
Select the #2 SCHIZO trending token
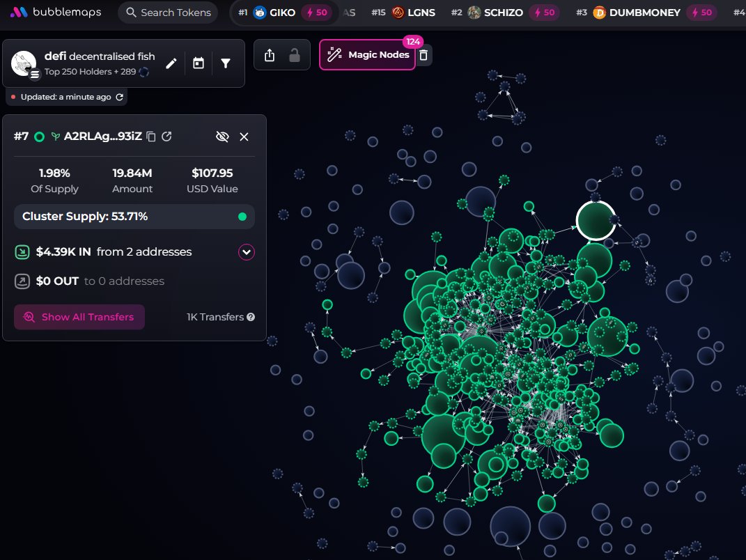503,13
